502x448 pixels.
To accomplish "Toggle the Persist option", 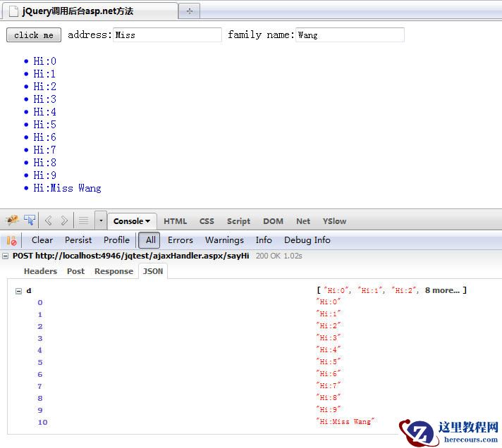I will [78, 239].
